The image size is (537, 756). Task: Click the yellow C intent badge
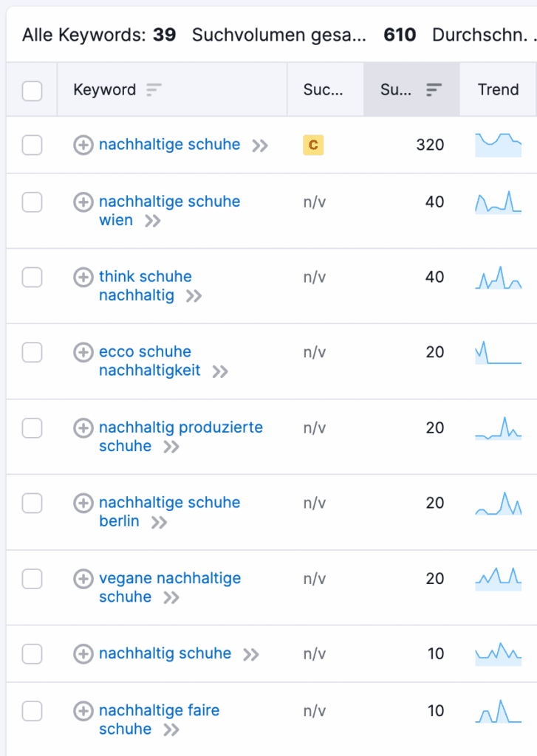313,145
